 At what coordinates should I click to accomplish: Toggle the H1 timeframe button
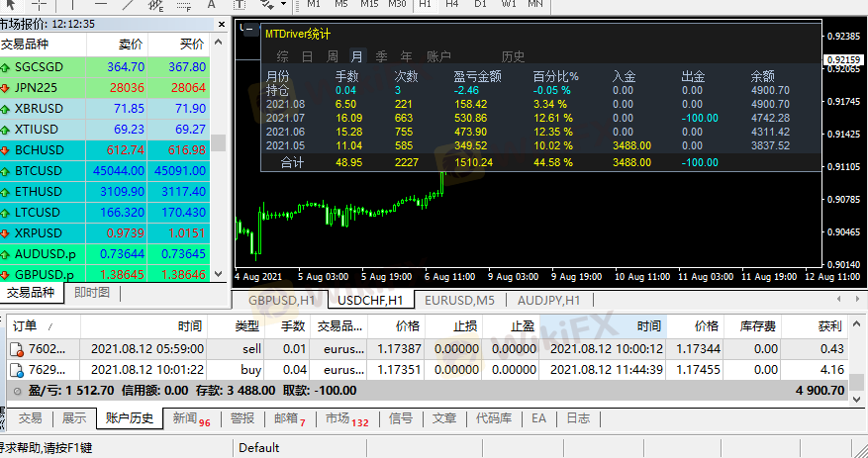[425, 4]
